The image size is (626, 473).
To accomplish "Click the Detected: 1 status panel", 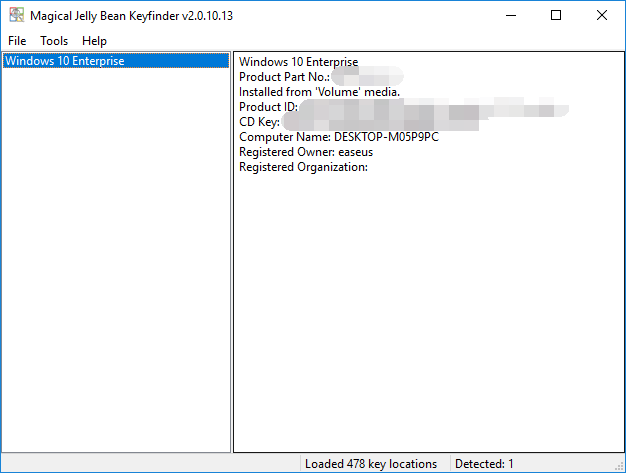I will (x=484, y=464).
